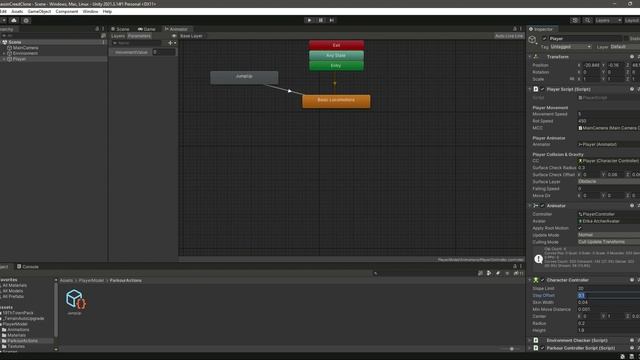The width and height of the screenshot is (640, 360).
Task: Open the Player Script help icon
Action: tap(632, 89)
